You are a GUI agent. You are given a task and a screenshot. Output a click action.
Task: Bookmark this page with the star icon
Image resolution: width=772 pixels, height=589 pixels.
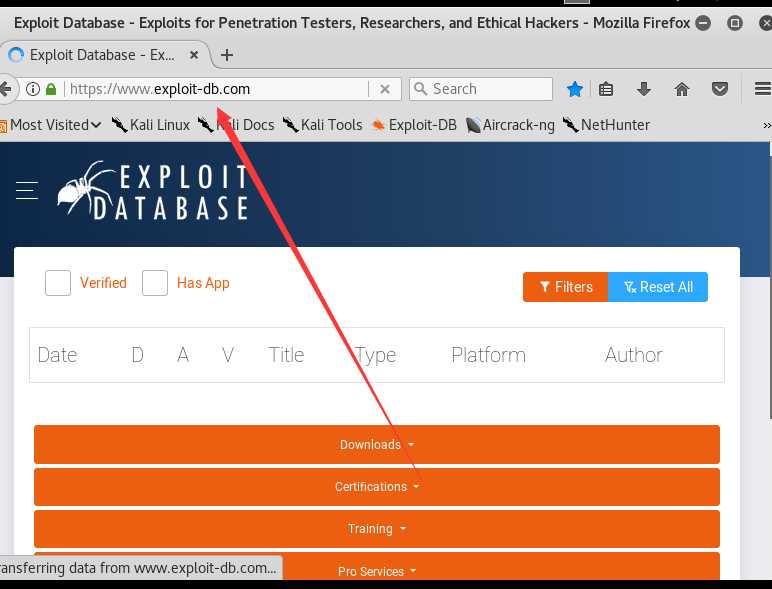pos(575,89)
